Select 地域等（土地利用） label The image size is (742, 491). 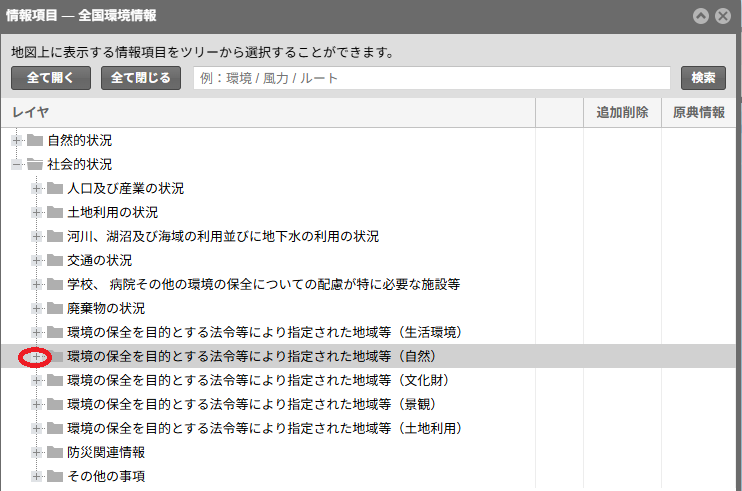265,429
